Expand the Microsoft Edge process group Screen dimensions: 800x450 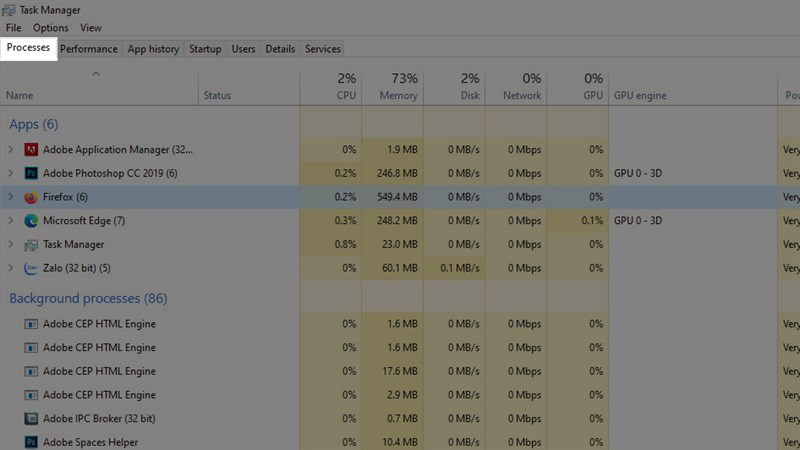[x=11, y=221]
